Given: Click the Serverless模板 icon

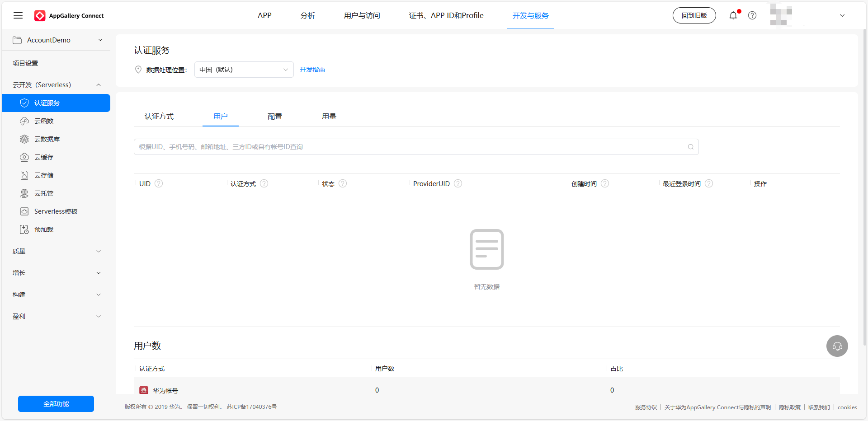Looking at the screenshot, I should point(24,211).
